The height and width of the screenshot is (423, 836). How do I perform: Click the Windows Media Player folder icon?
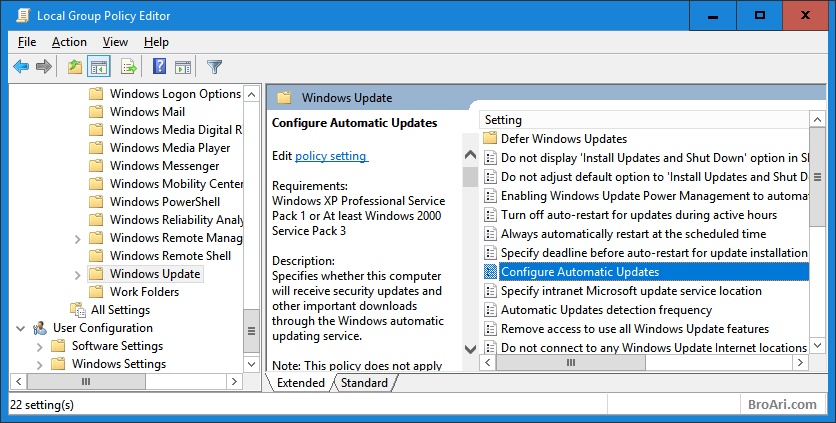[96, 148]
